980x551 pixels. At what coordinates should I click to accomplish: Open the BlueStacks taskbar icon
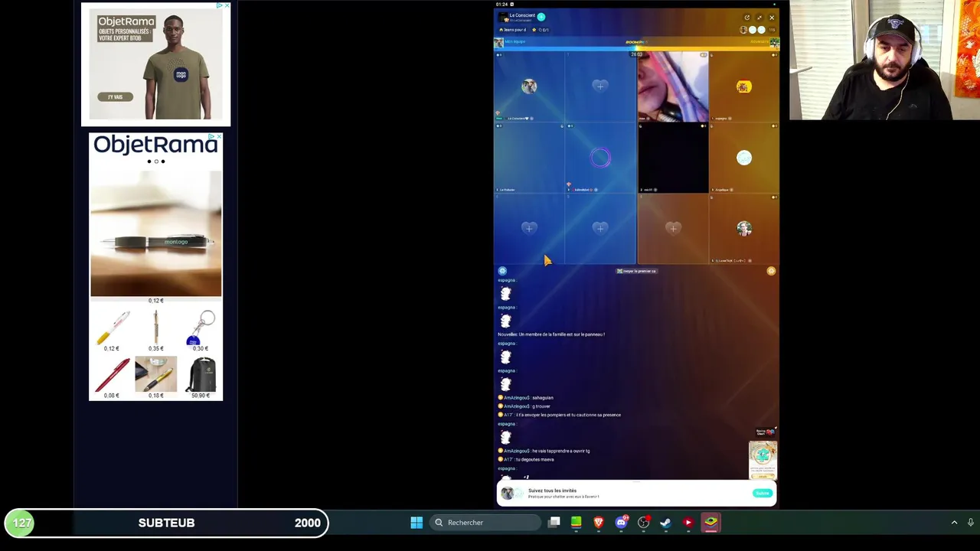(710, 523)
